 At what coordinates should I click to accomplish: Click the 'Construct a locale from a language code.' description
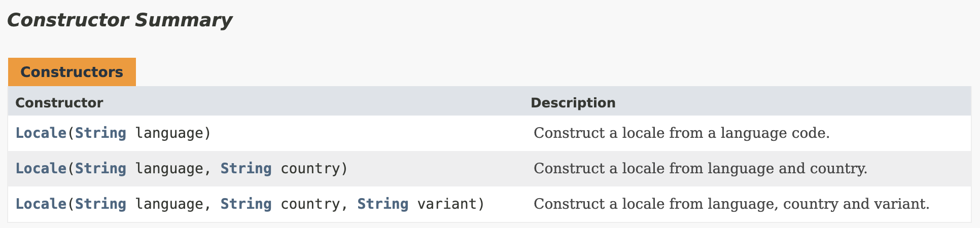[681, 133]
